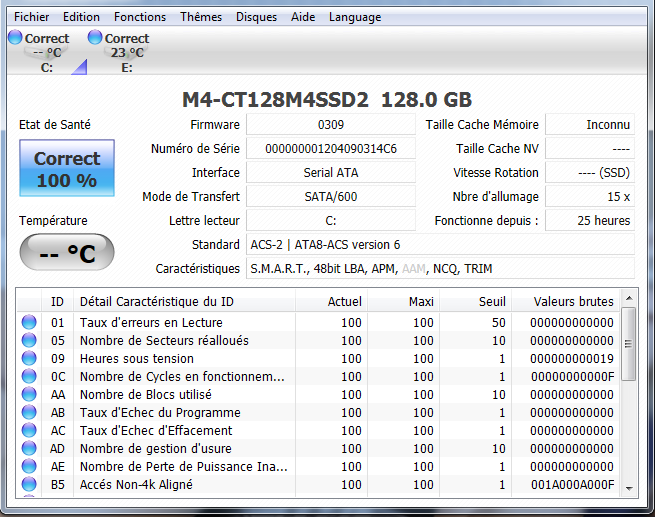
Task: Click status icon of Heures sous tension row
Action: pyautogui.click(x=29, y=358)
